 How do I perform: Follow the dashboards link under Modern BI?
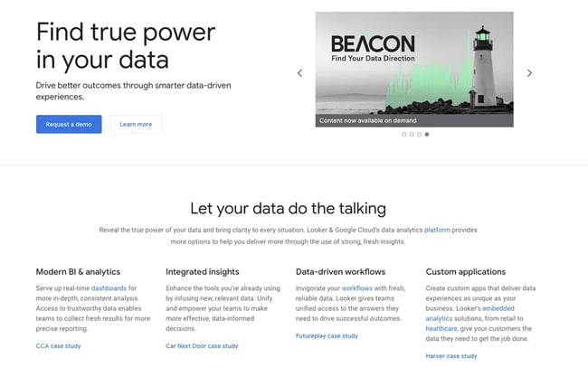coord(109,287)
